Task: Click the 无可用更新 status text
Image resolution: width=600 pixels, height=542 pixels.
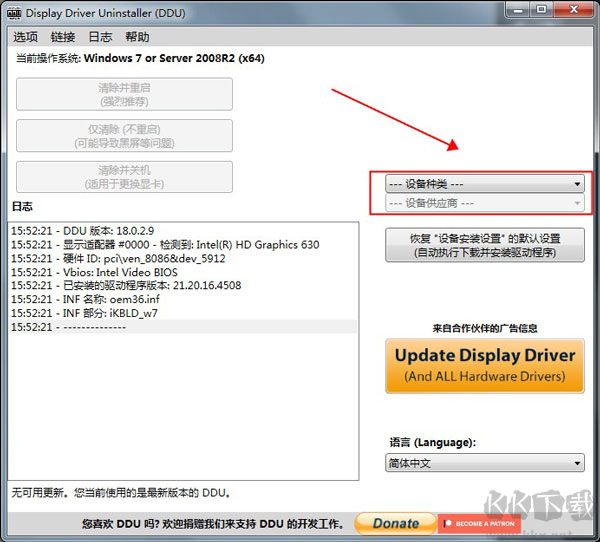Action: [x=121, y=493]
